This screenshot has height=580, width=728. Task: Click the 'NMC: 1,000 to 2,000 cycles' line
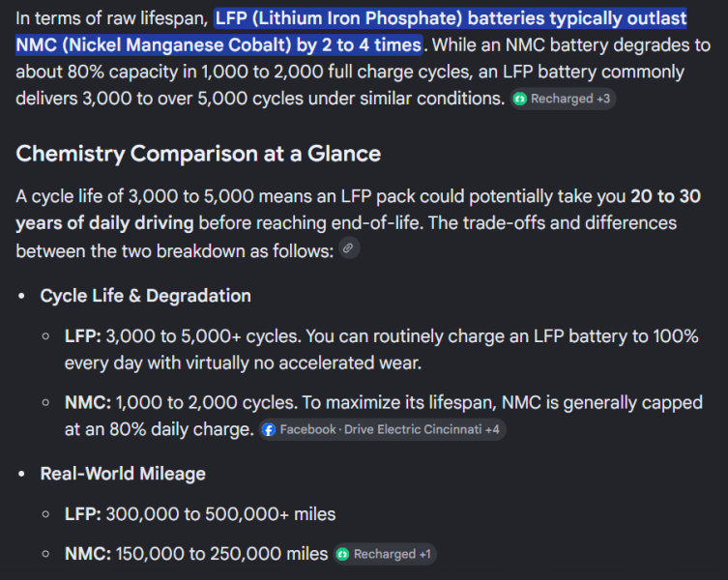tap(181, 402)
